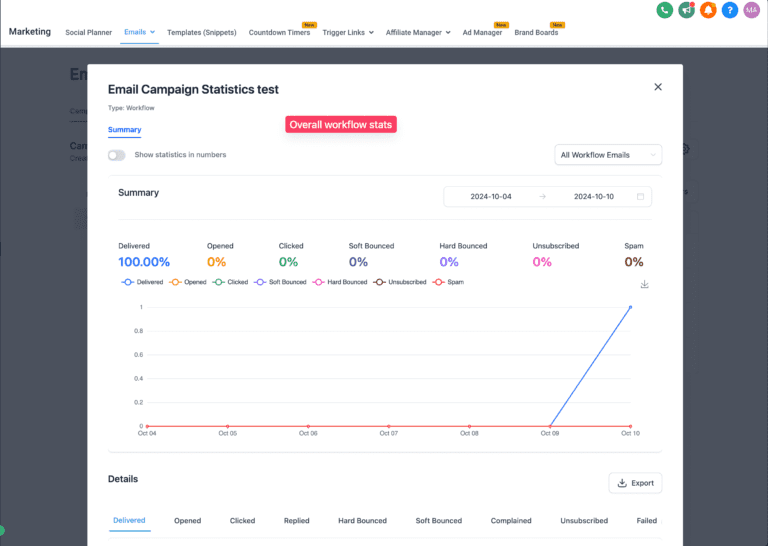Open Ad Manager tab
Screen dimensions: 768x546
[x=482, y=32]
